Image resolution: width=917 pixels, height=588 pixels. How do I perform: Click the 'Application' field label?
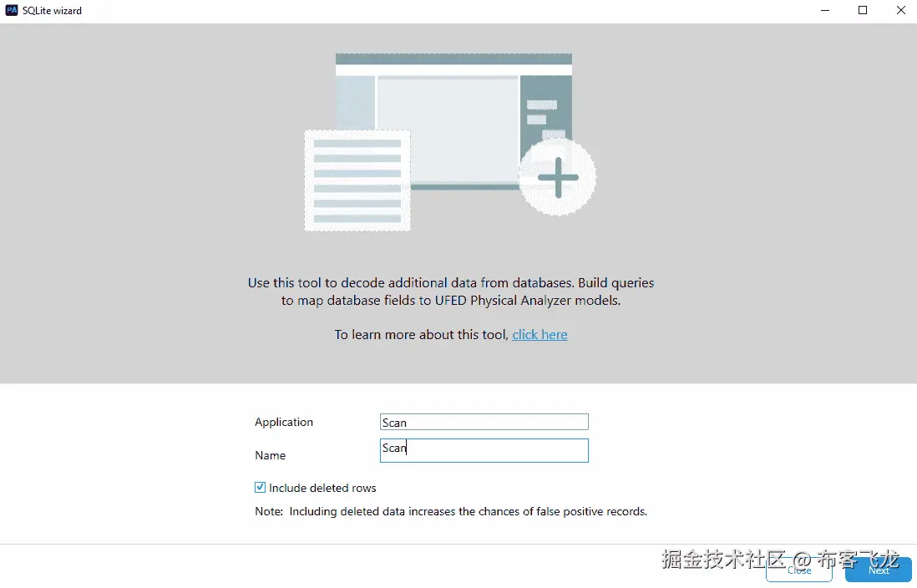284,422
